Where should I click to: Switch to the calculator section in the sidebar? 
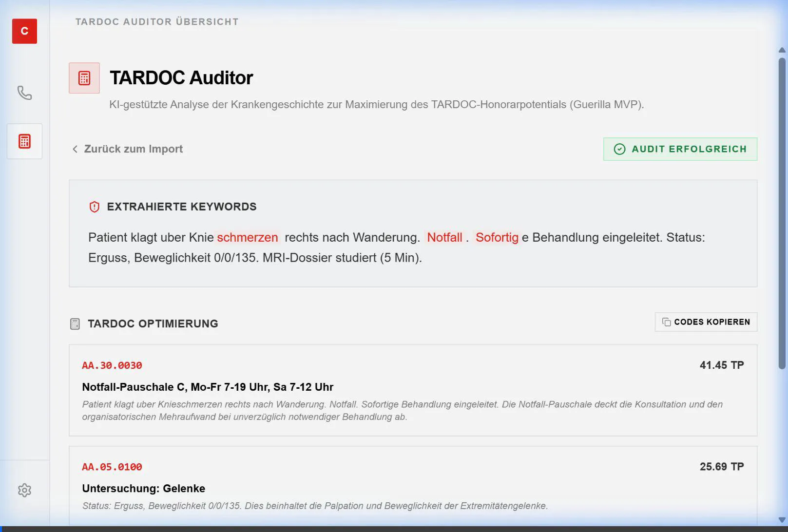click(24, 141)
